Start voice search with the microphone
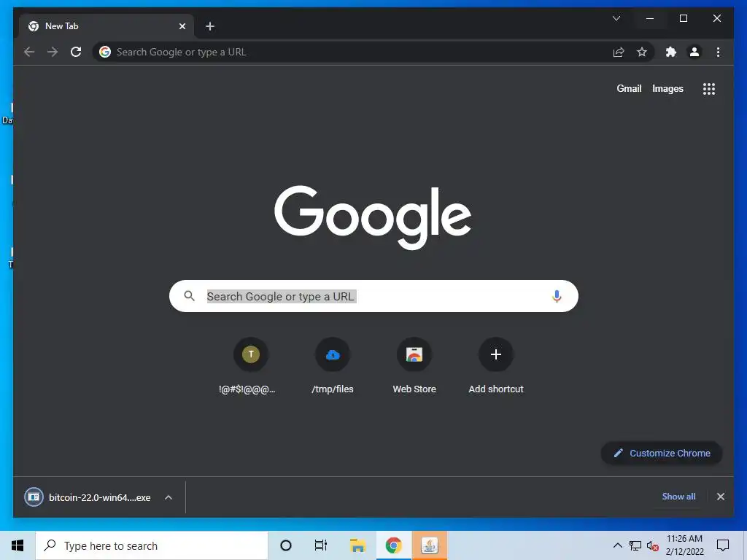 (x=557, y=296)
